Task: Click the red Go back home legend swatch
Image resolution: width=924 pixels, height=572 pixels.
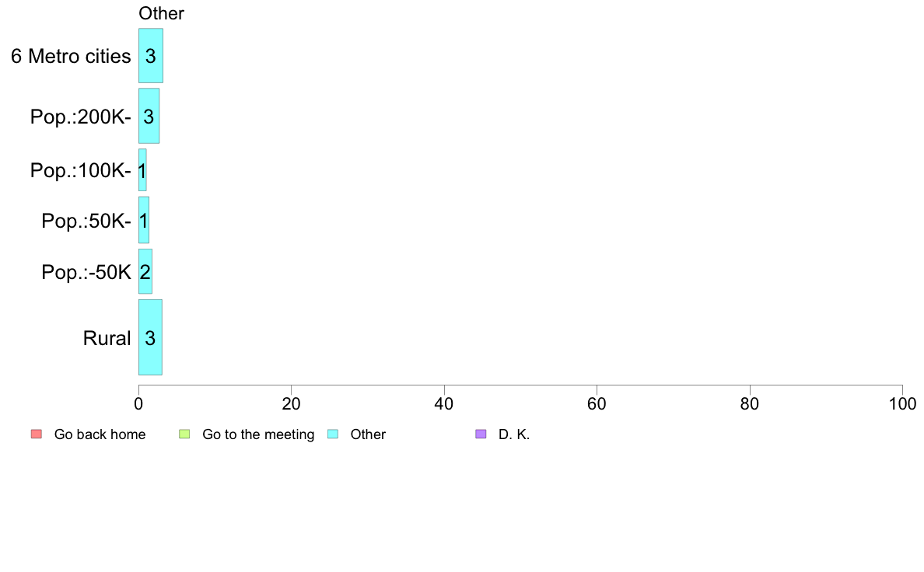Action: (37, 434)
